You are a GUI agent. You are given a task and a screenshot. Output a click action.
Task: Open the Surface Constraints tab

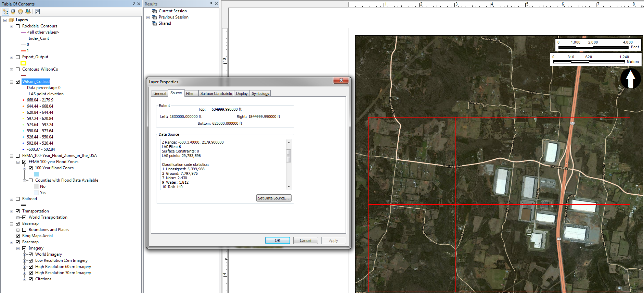click(216, 94)
